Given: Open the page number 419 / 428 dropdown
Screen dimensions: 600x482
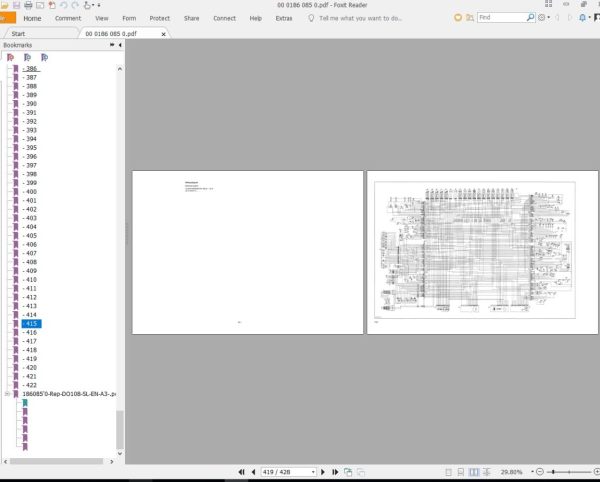Looking at the screenshot, I should tap(313, 472).
